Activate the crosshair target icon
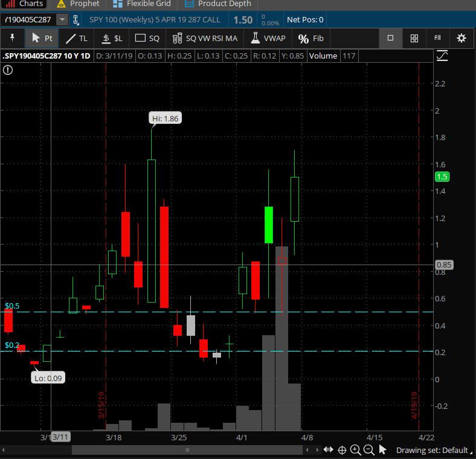Viewport: 476px width, 459px height. click(342, 450)
